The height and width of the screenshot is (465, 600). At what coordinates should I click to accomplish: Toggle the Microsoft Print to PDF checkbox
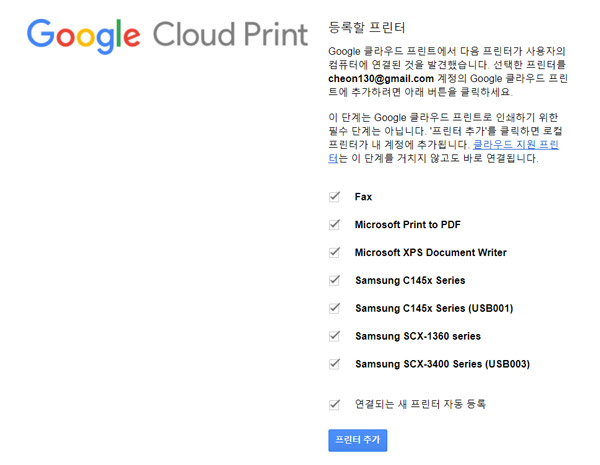(334, 224)
